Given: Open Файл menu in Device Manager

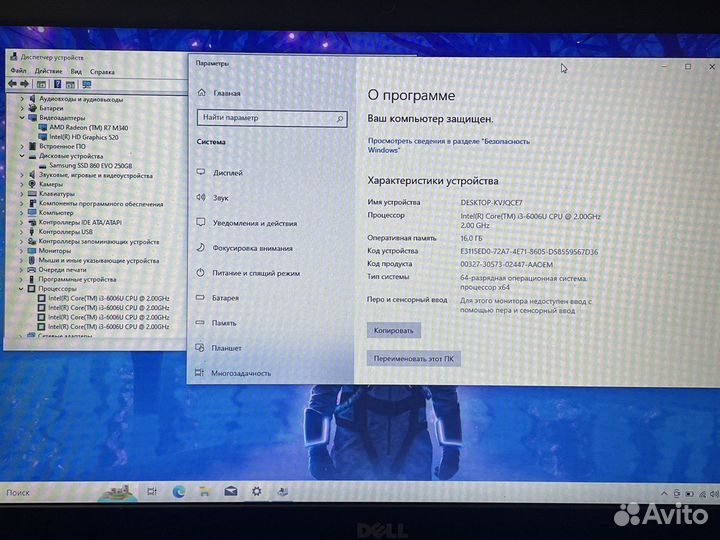Looking at the screenshot, I should point(18,71).
